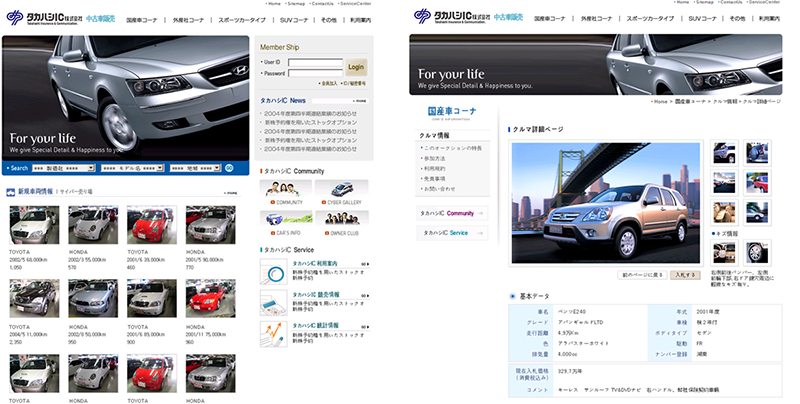Click the calculator icon of タカハシIC 競売情報
Screen dimensions: 800x404
[273, 302]
